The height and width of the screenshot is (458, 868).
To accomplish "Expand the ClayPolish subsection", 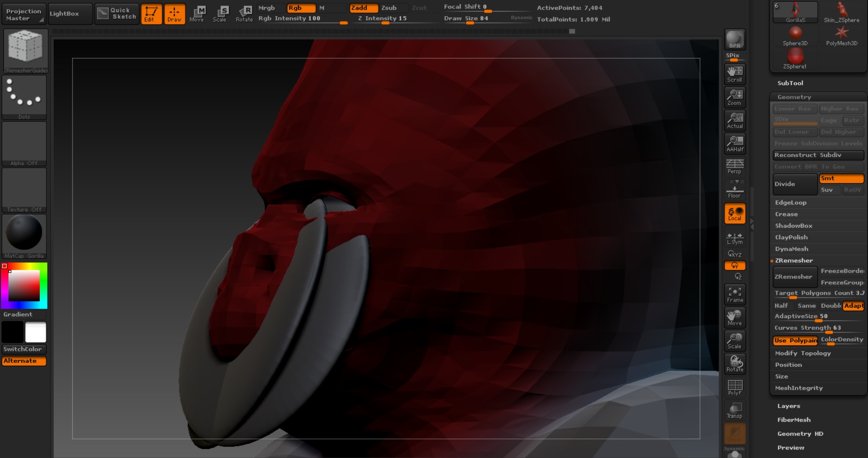I will tap(791, 237).
